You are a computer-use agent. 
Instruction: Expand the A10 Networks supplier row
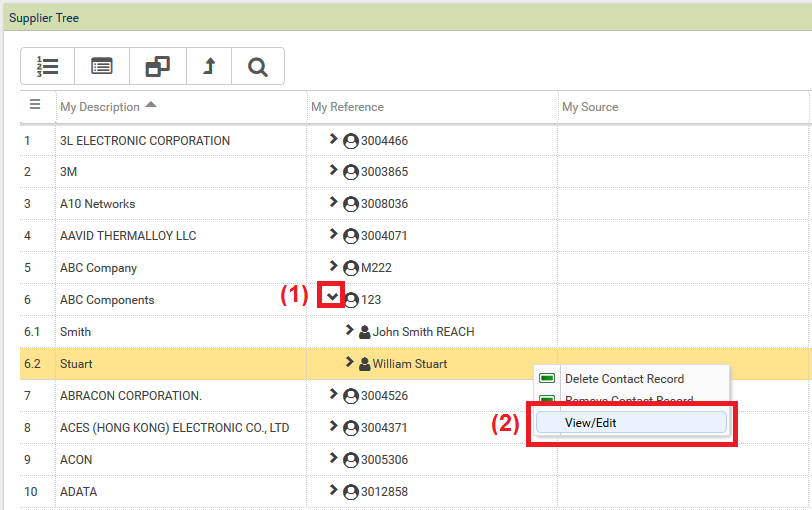click(334, 202)
